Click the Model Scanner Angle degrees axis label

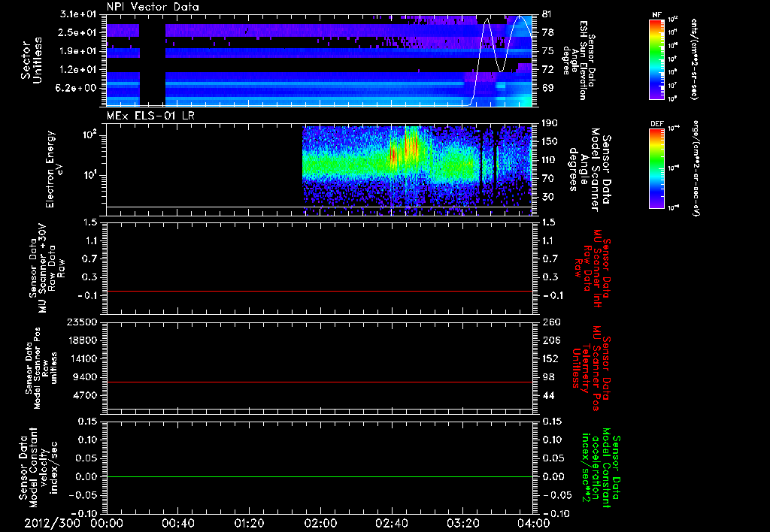coord(589,169)
